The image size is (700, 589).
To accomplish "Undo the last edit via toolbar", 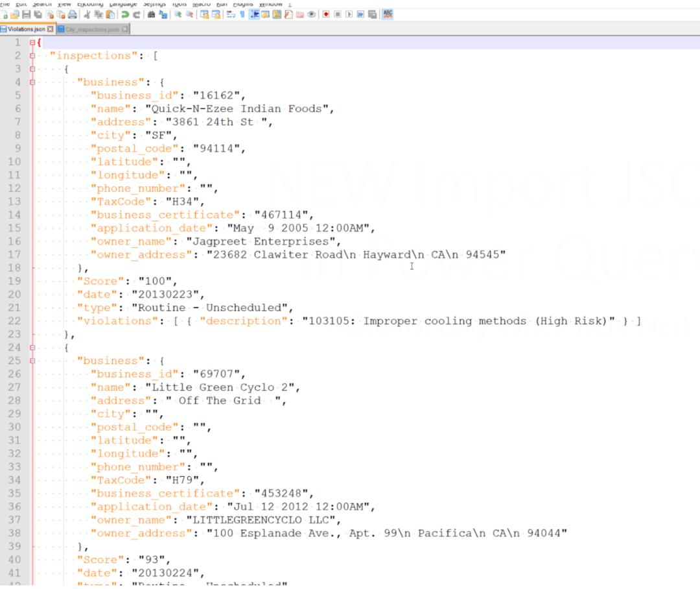I will pyautogui.click(x=124, y=14).
